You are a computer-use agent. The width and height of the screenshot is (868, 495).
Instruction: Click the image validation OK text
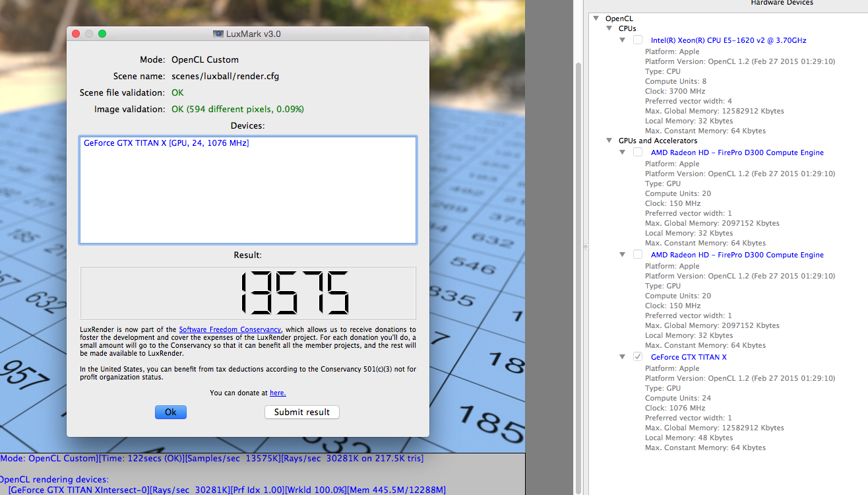(237, 109)
